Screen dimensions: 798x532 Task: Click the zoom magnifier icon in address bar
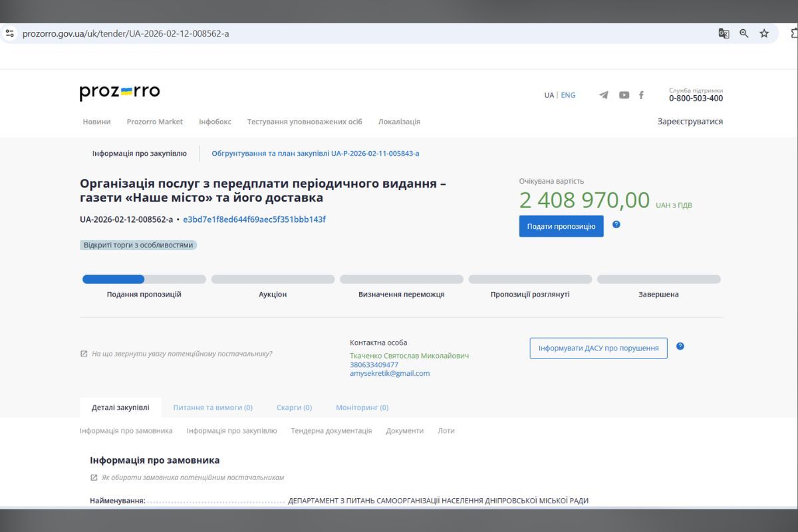[x=743, y=33]
